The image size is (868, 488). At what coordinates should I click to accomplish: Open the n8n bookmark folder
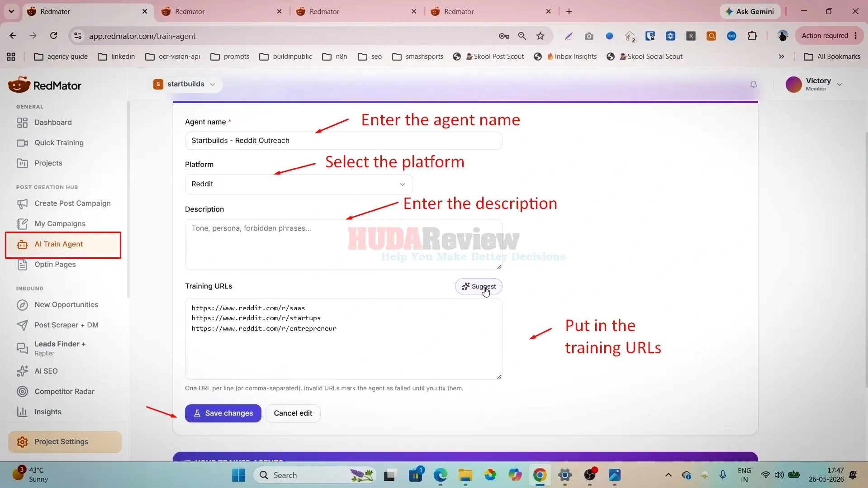(x=335, y=57)
